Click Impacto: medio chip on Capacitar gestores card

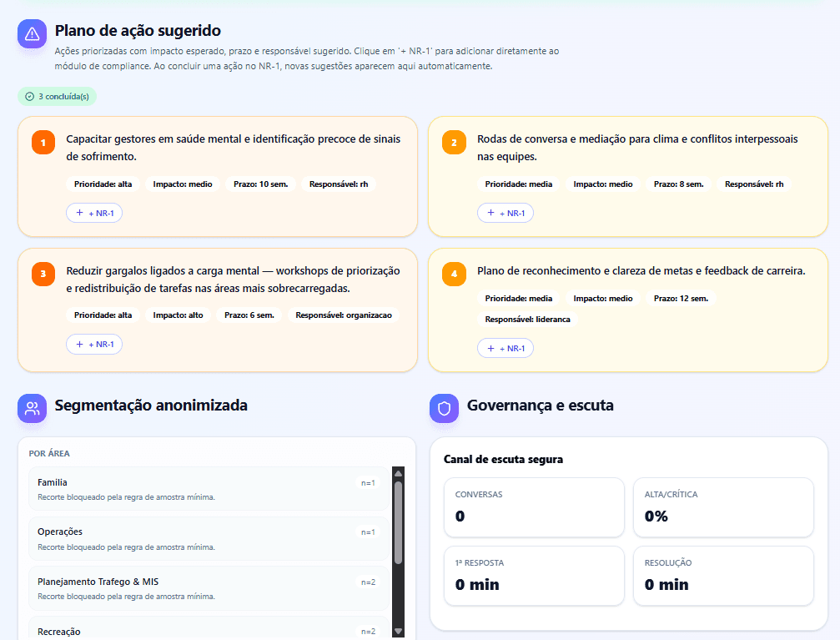[x=183, y=184]
